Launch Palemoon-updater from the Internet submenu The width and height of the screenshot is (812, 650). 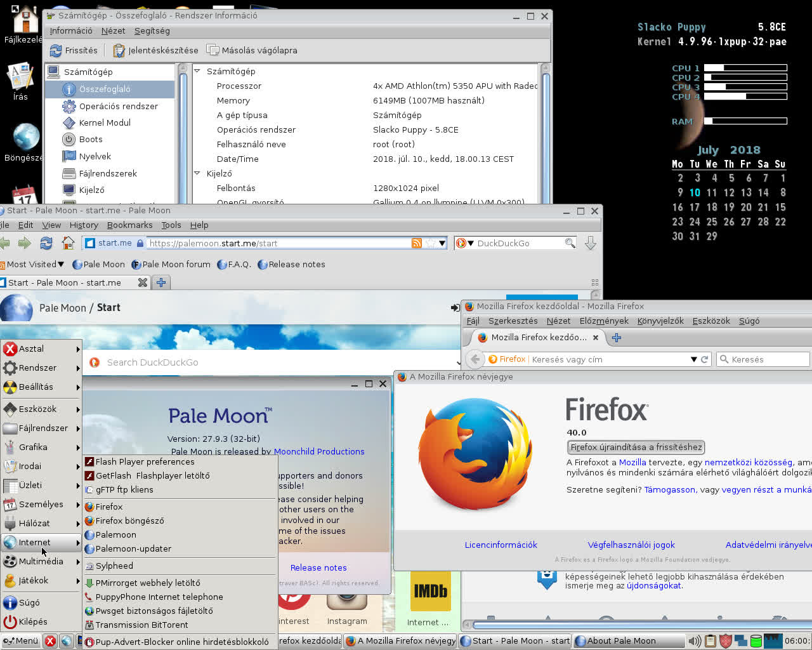tap(180, 548)
